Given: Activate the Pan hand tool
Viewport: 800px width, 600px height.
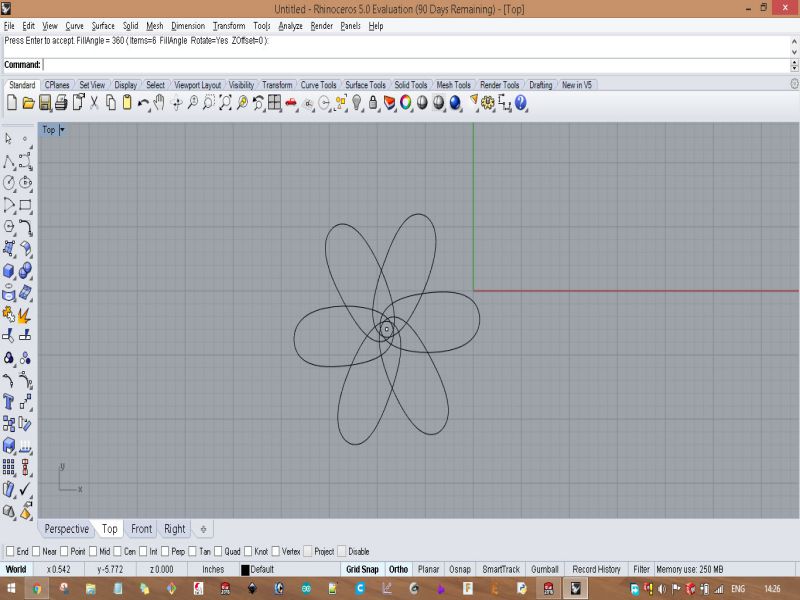Looking at the screenshot, I should point(159,103).
